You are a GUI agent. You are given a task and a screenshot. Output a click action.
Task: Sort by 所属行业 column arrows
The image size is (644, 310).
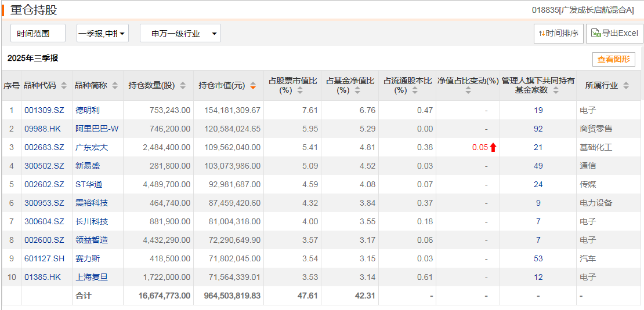626,86
